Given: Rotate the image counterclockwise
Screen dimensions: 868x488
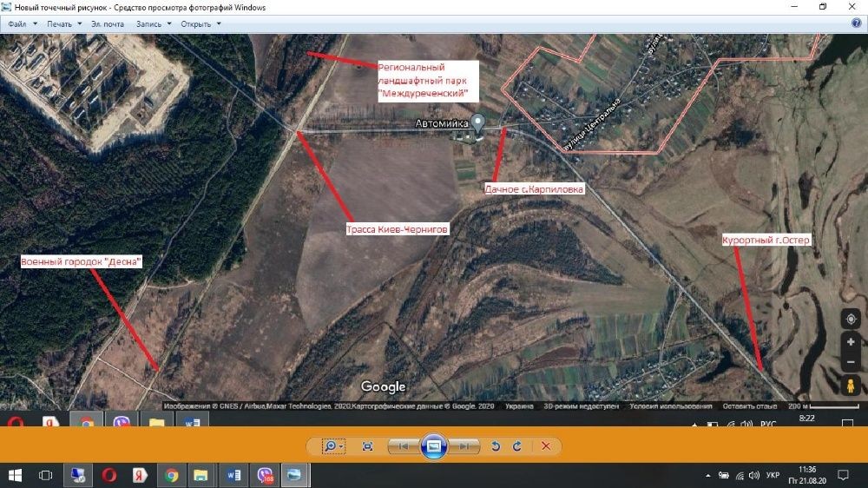Looking at the screenshot, I should (496, 446).
